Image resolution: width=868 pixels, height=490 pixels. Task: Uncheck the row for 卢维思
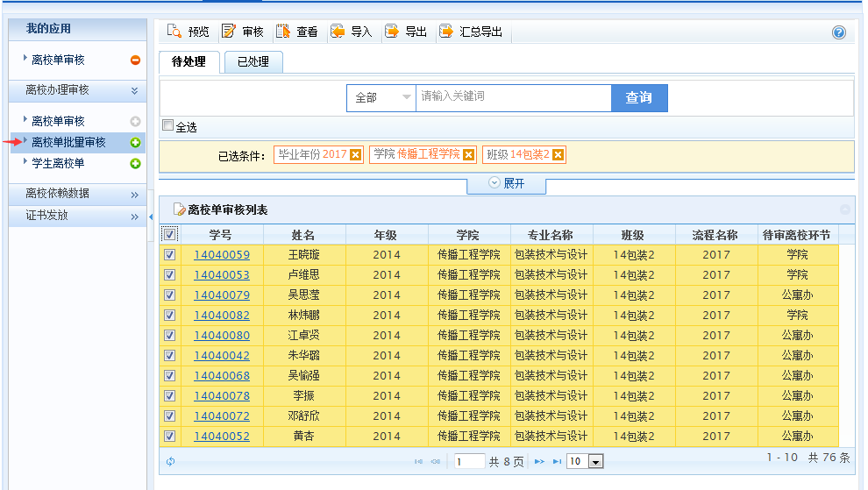pos(169,274)
